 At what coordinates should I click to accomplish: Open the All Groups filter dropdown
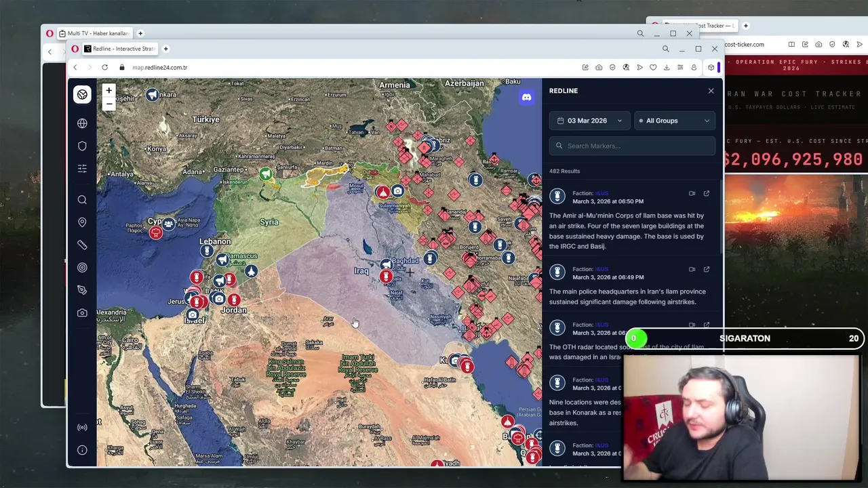click(x=675, y=121)
